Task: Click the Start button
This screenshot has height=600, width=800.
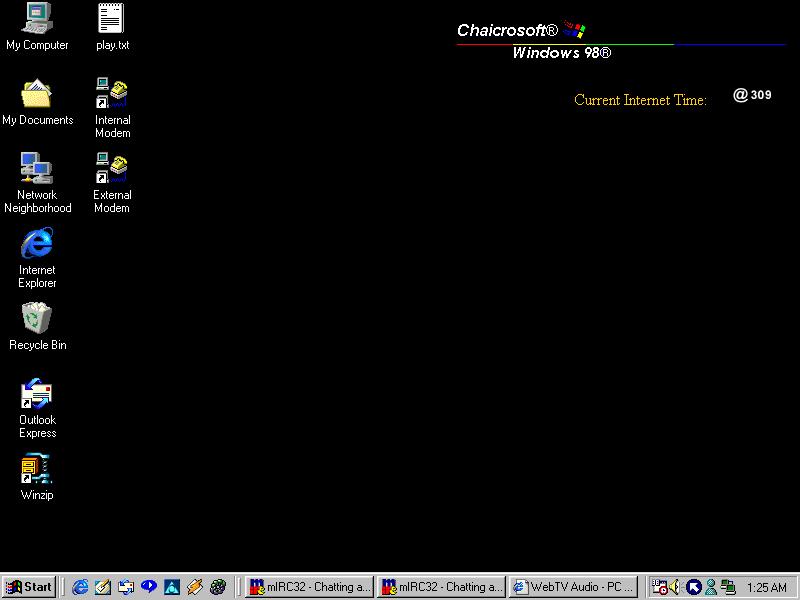Action: click(x=29, y=587)
